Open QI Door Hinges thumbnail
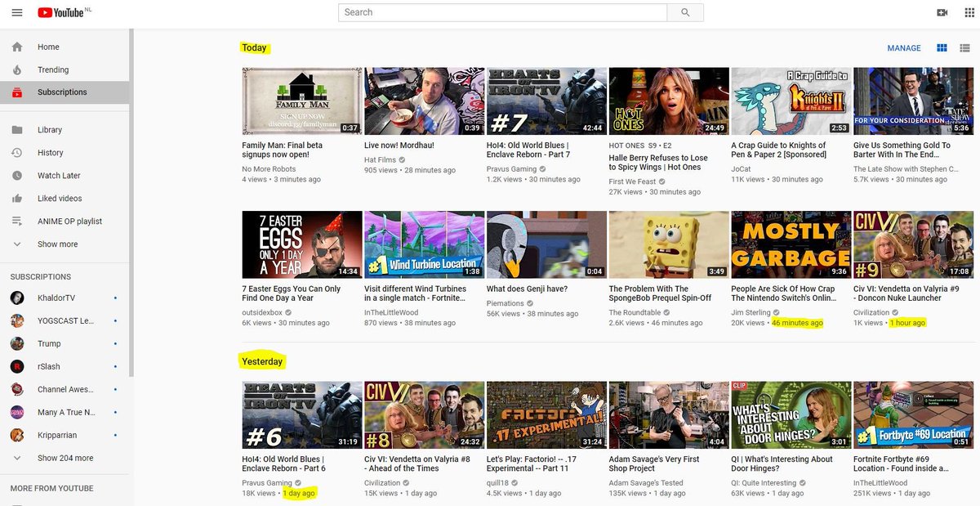Viewport: 980px width, 506px height. click(x=791, y=415)
